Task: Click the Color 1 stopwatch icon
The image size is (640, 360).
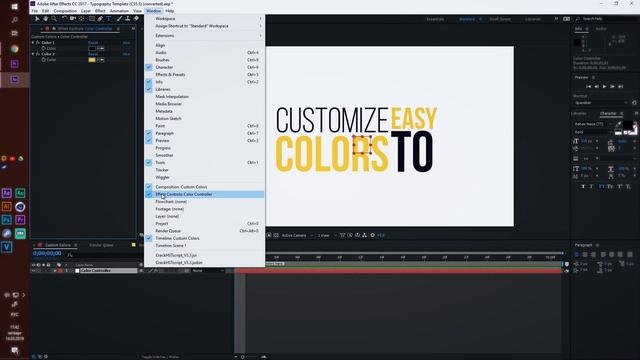Action: 43,48
